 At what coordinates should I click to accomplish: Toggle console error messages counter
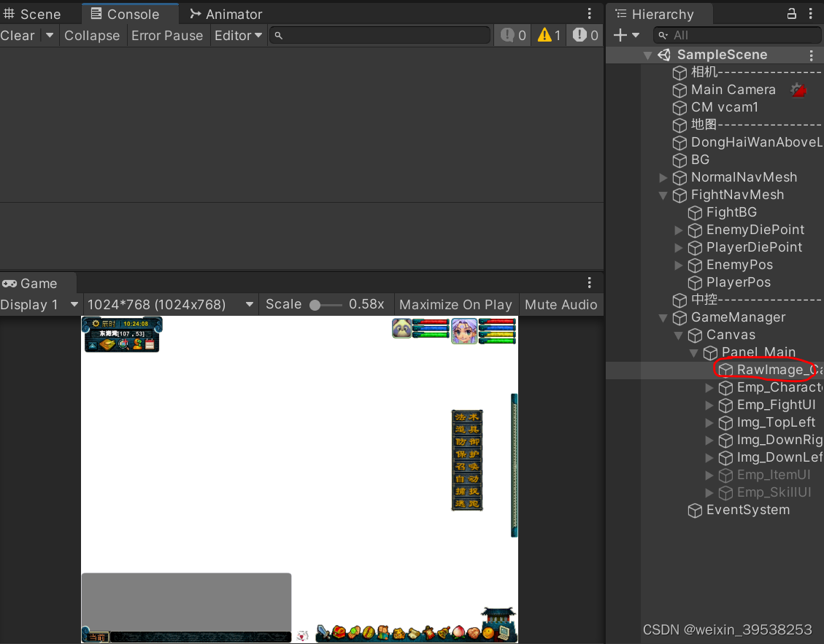(585, 35)
